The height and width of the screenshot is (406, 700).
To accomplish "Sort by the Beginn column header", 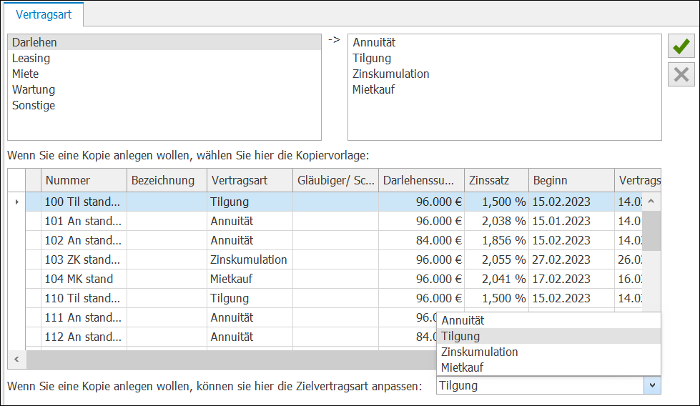I will 571,180.
